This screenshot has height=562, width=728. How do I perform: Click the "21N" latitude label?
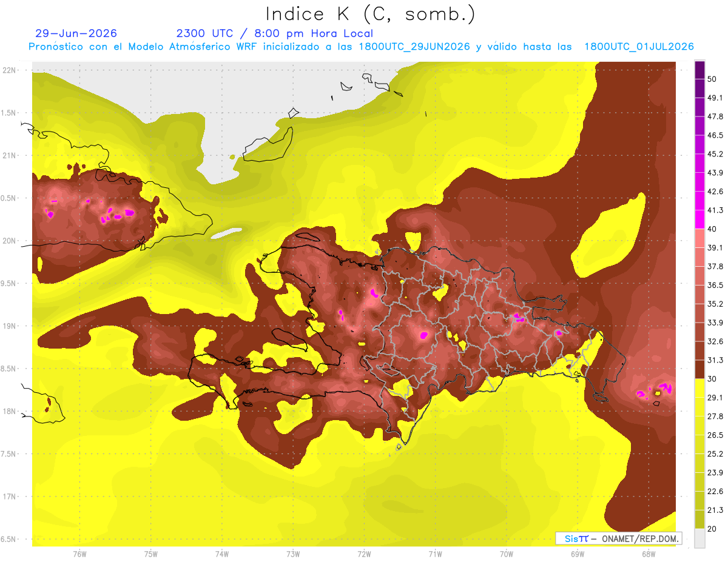10,155
